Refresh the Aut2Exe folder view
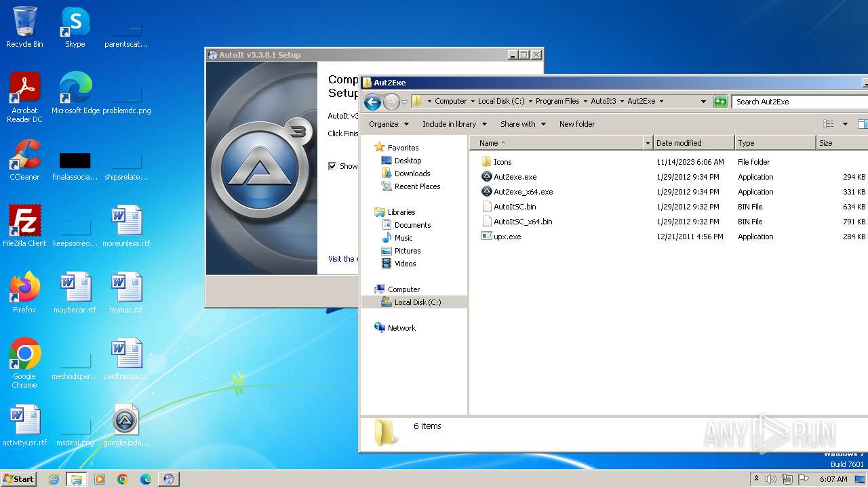Viewport: 868px width, 488px height. (720, 102)
